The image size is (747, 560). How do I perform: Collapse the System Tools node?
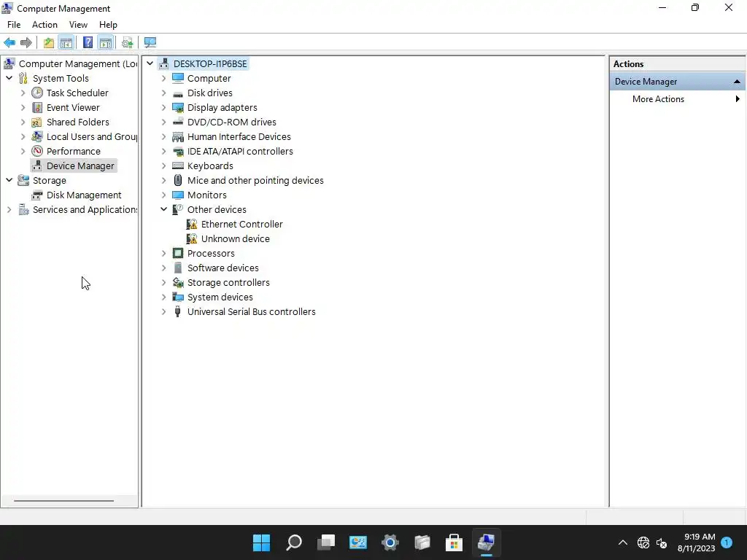9,77
